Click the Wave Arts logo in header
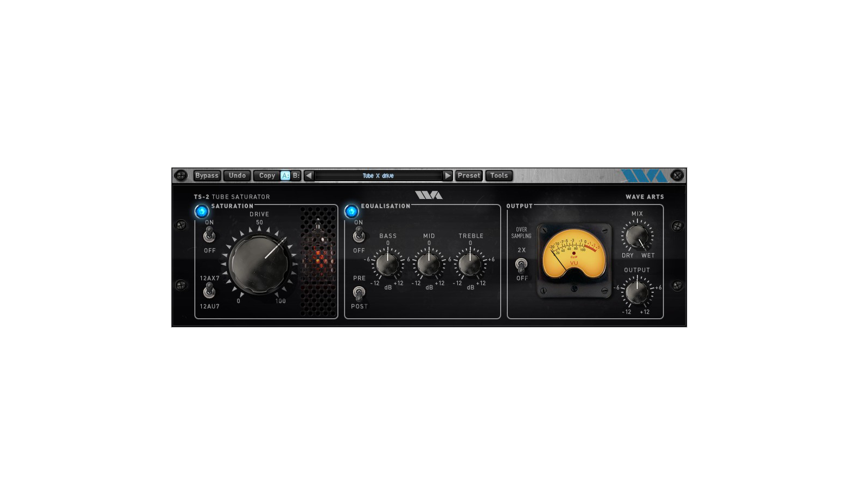Screen dimensions: 868x488 643,176
